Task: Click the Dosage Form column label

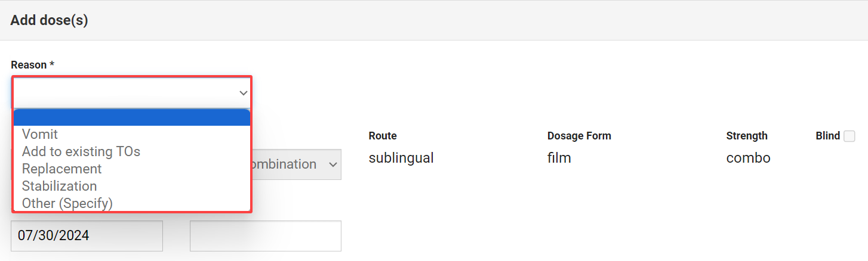Action: (578, 136)
